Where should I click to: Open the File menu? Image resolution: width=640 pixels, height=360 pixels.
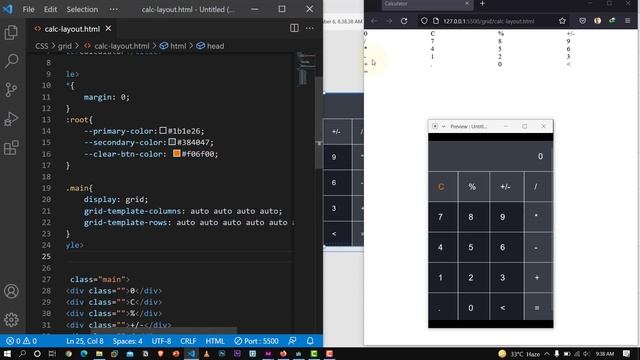[29, 9]
